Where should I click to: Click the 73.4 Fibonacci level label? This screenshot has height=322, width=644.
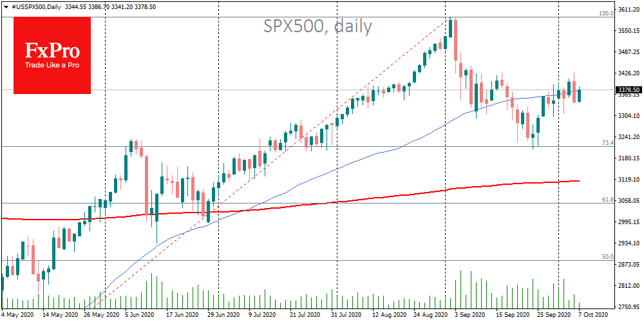coord(607,142)
